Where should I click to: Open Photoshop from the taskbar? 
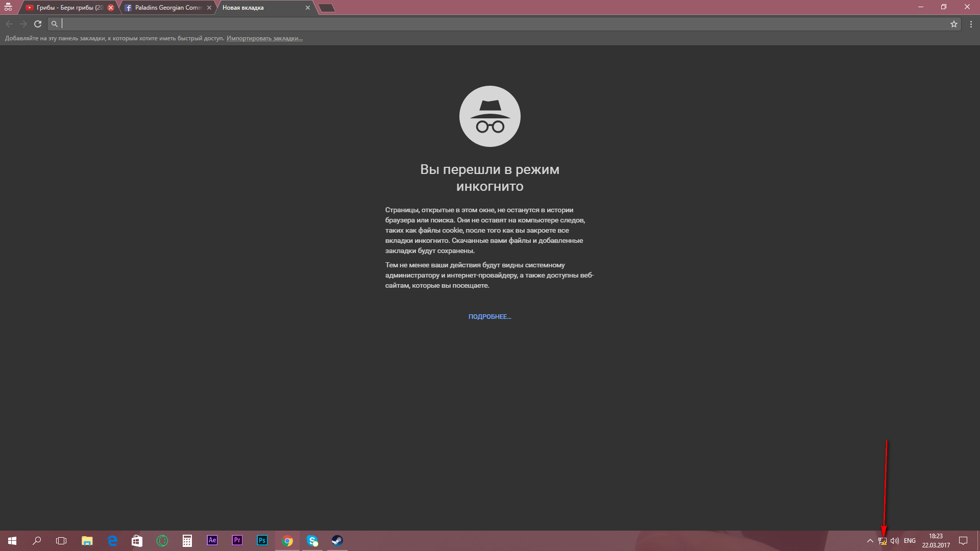pos(262,540)
